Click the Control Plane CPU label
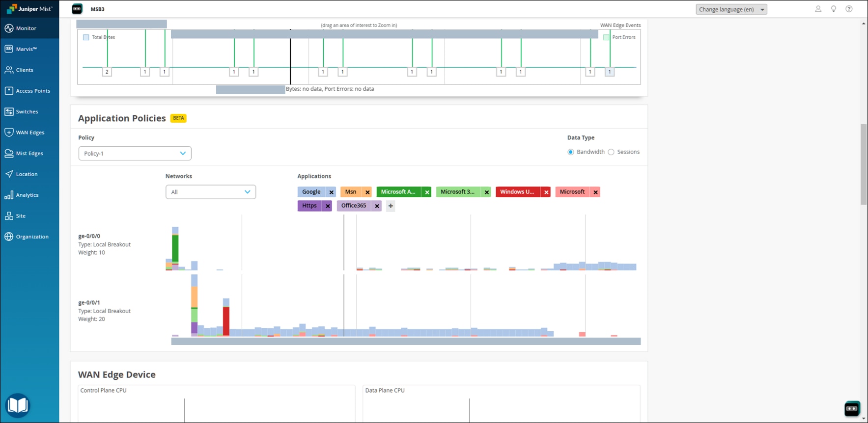Image resolution: width=868 pixels, height=423 pixels. [x=104, y=391]
